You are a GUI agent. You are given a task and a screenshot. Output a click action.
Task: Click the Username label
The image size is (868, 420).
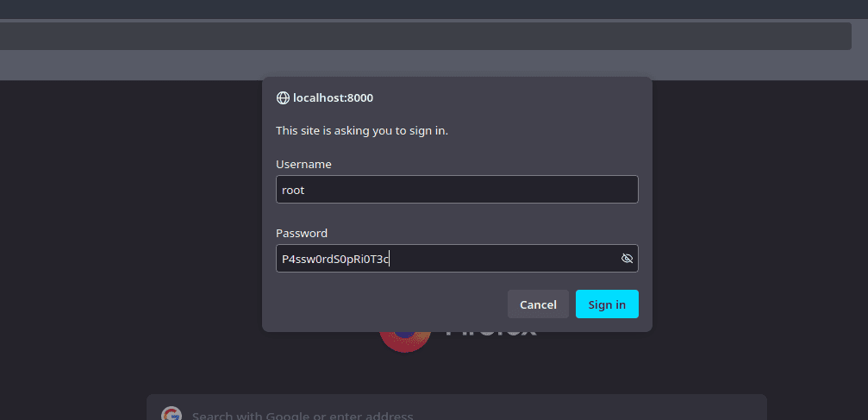tap(303, 164)
